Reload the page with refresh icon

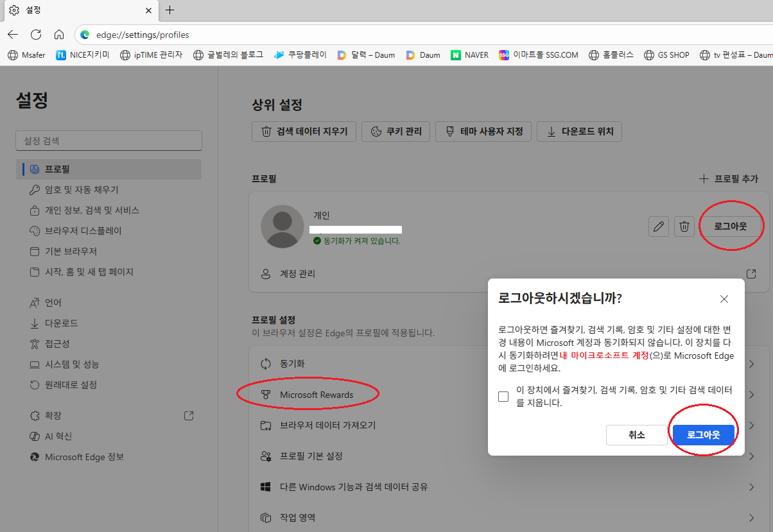tap(36, 35)
